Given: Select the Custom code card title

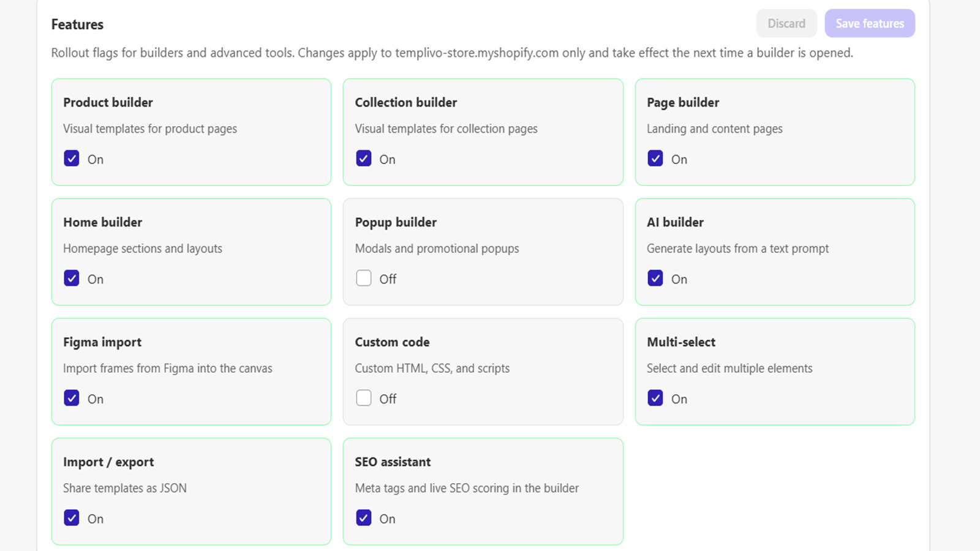Looking at the screenshot, I should point(392,342).
